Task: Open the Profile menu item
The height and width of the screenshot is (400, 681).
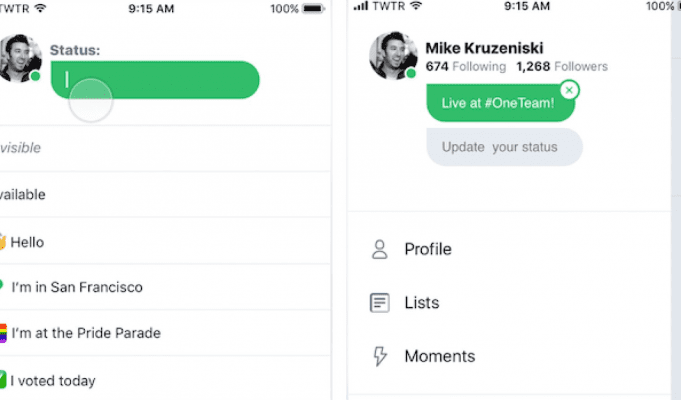Action: point(509,249)
